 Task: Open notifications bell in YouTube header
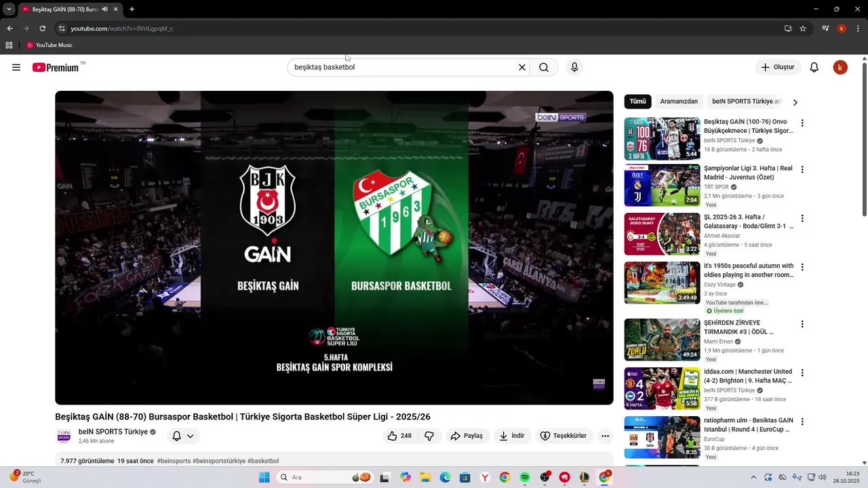(x=814, y=67)
